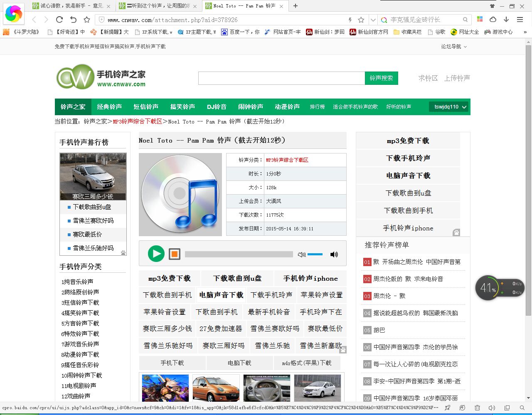Stop playback with the orange square button
This screenshot has width=532, height=415.
175,254
